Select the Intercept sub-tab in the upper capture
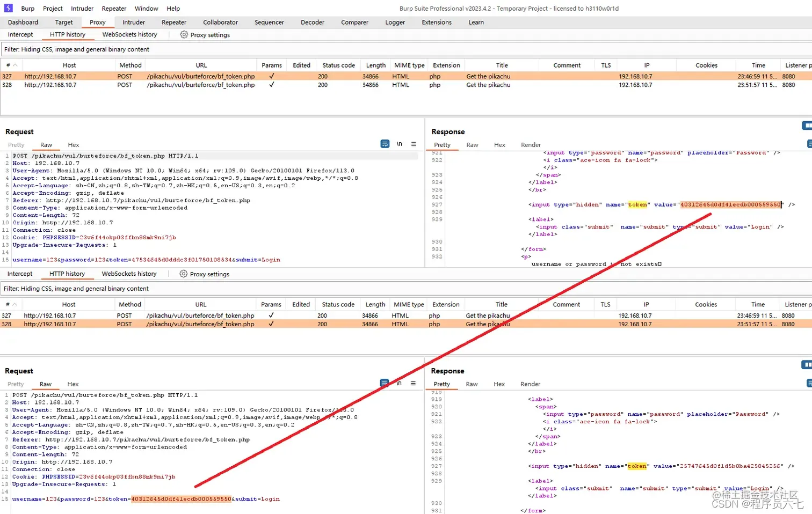The image size is (812, 514). 20,34
